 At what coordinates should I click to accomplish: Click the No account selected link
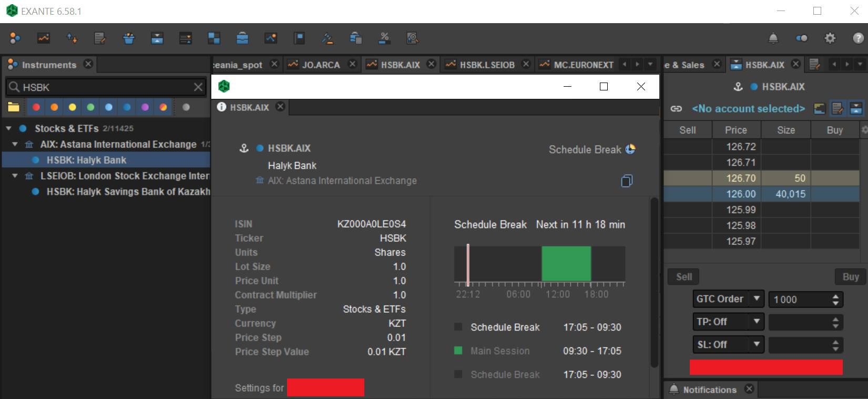click(x=748, y=109)
